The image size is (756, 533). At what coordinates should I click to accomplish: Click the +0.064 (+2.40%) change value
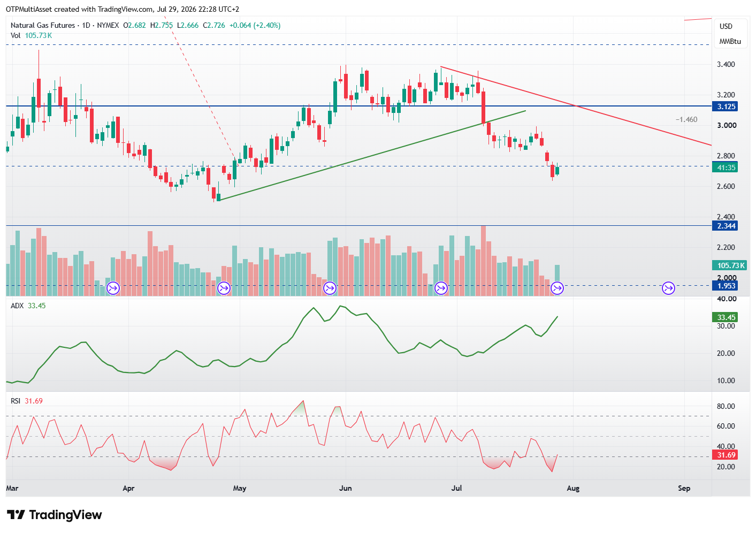[255, 25]
